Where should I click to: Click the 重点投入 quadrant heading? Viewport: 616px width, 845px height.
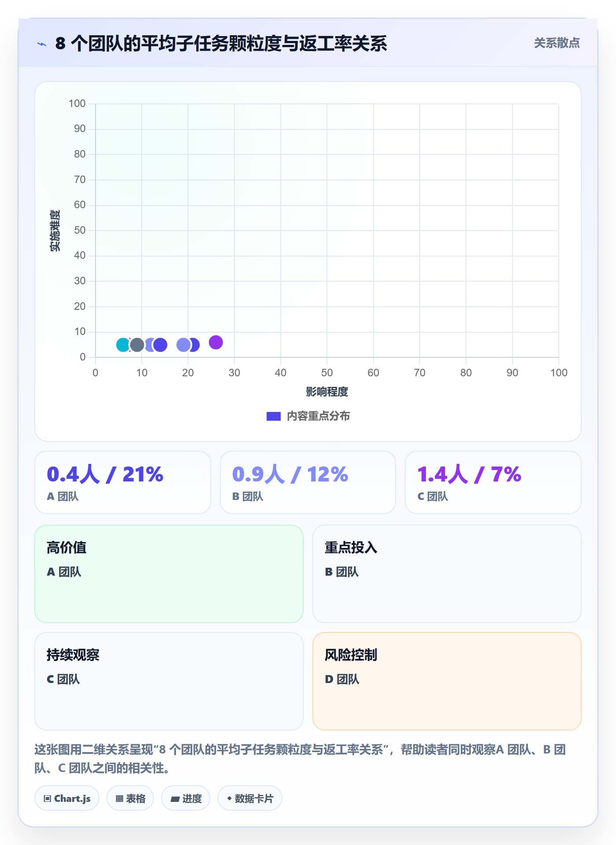click(x=351, y=547)
